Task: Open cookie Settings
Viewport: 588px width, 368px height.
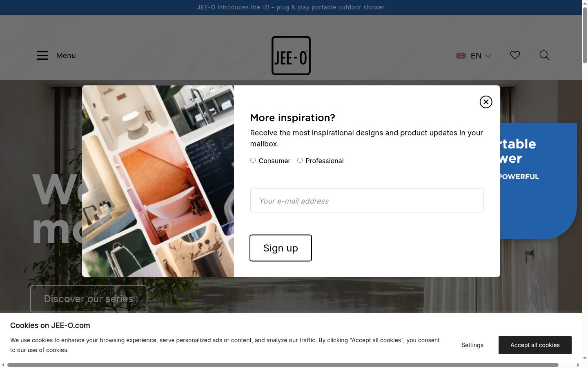Action: pyautogui.click(x=472, y=345)
